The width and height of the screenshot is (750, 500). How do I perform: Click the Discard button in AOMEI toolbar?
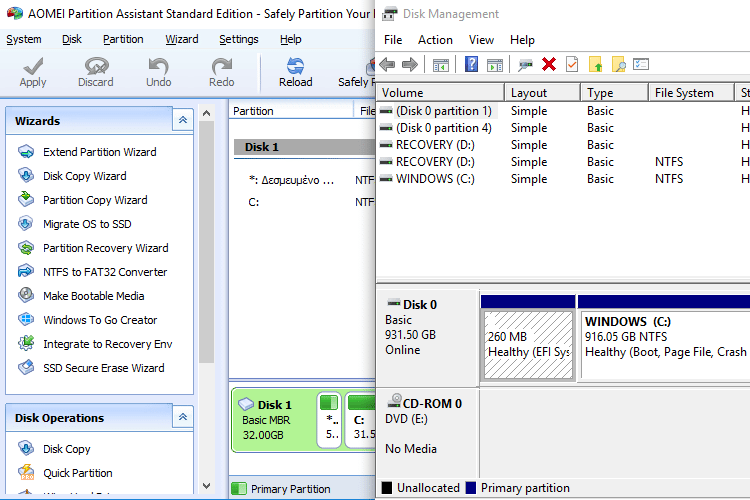tap(96, 72)
